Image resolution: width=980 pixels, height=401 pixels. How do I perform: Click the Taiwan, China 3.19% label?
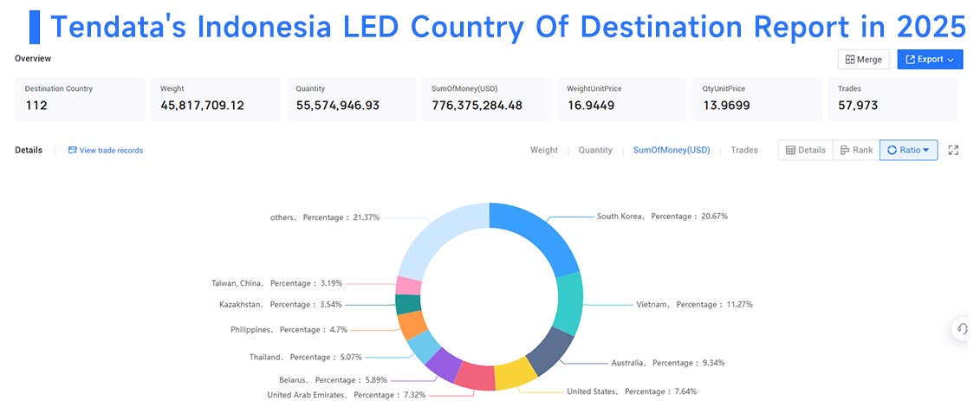click(x=277, y=283)
